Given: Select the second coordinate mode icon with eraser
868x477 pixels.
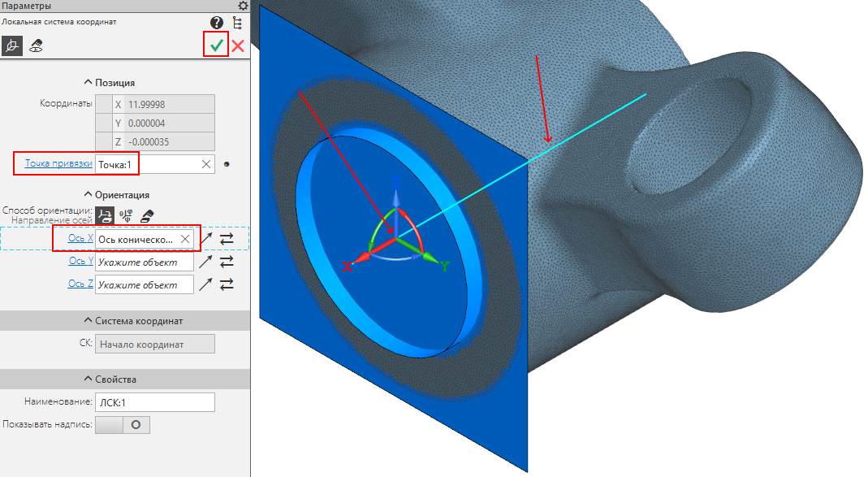Looking at the screenshot, I should tap(36, 46).
